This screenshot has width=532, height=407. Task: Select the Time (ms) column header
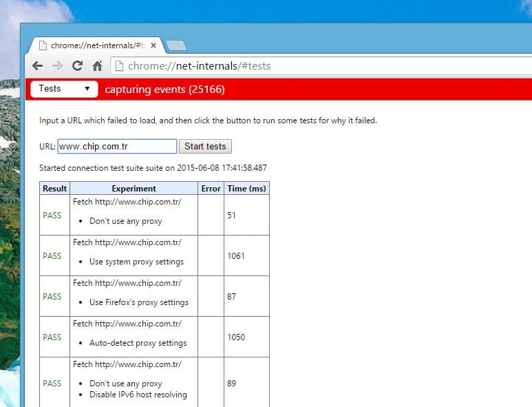(246, 189)
